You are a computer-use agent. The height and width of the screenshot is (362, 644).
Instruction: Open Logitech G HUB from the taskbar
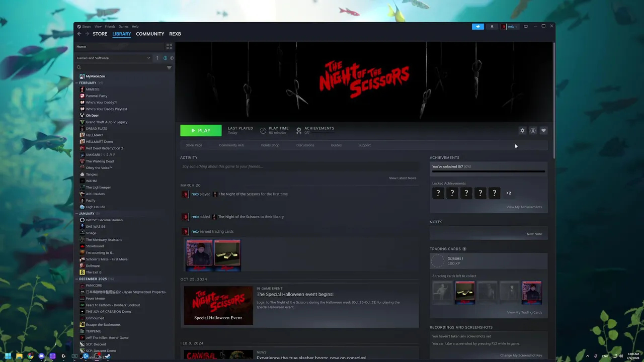[x=63, y=356]
